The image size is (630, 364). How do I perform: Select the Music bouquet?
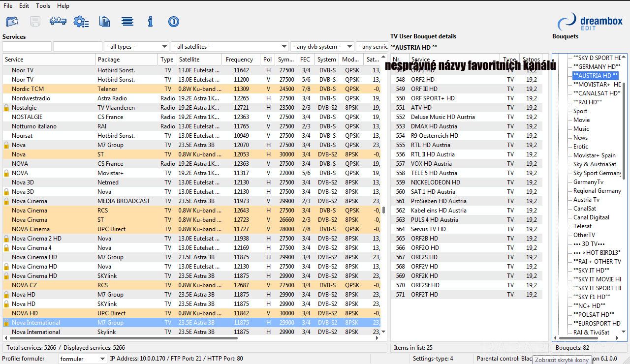(581, 129)
